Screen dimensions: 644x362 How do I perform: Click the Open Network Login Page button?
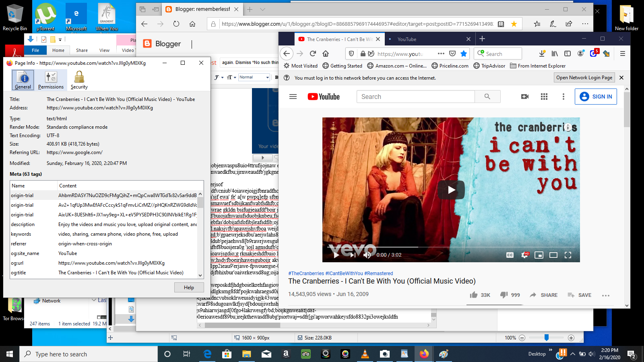click(584, 78)
